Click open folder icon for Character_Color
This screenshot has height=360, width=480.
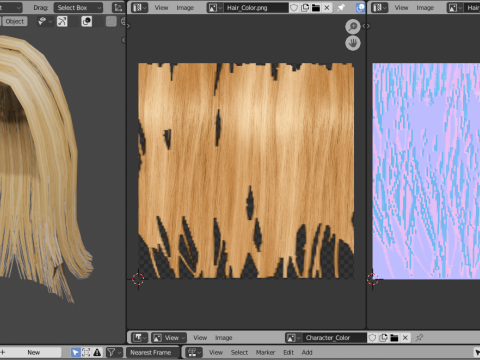[394, 338]
